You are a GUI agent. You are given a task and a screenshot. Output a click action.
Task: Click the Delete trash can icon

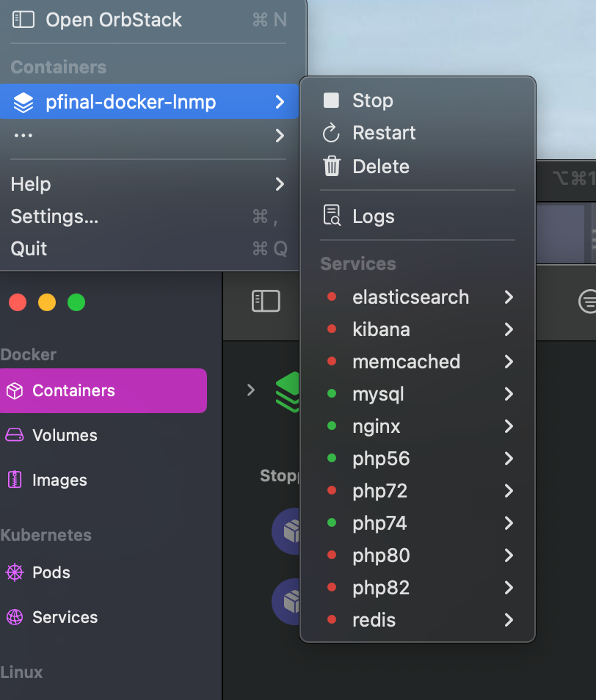tap(332, 167)
